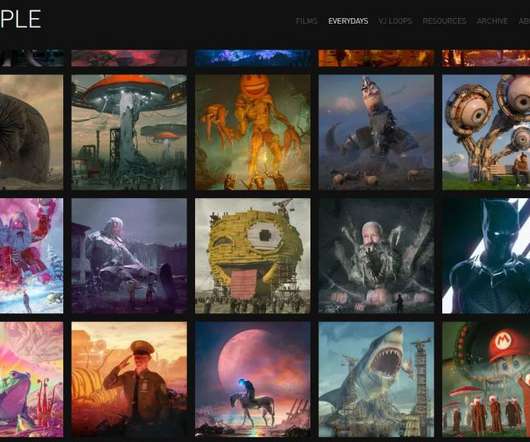Open the saluting officer in uniform artwork

[129, 379]
